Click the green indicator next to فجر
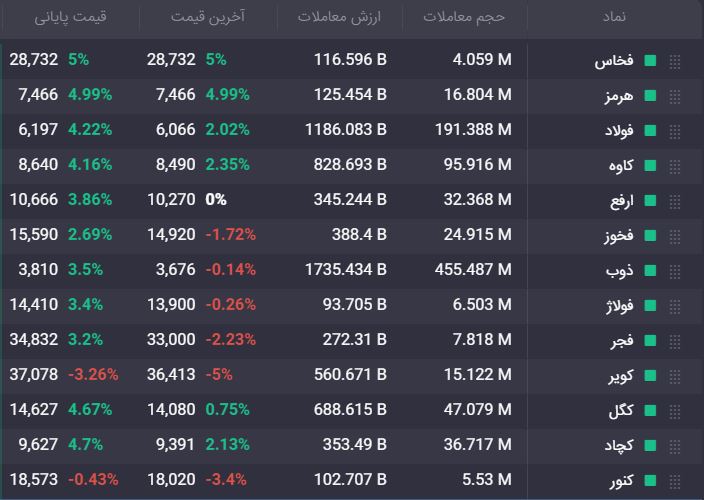The image size is (704, 500). [650, 340]
